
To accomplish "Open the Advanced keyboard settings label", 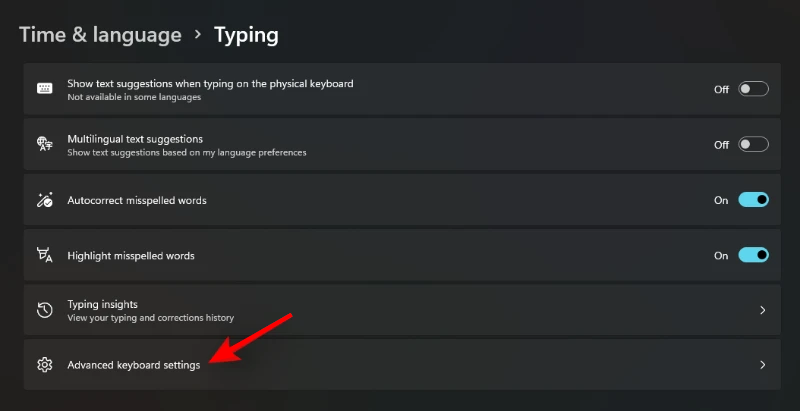I will coord(133,365).
